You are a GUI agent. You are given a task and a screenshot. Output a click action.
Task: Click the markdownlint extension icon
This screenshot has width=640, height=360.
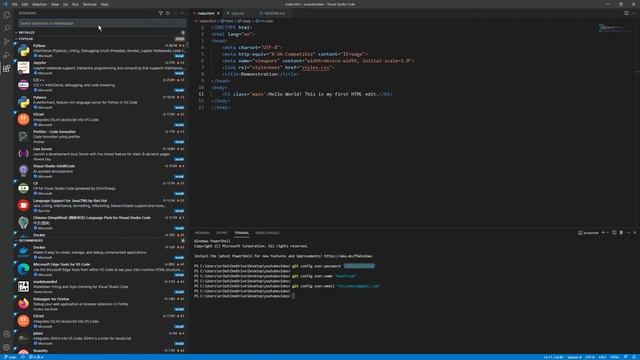(24, 286)
